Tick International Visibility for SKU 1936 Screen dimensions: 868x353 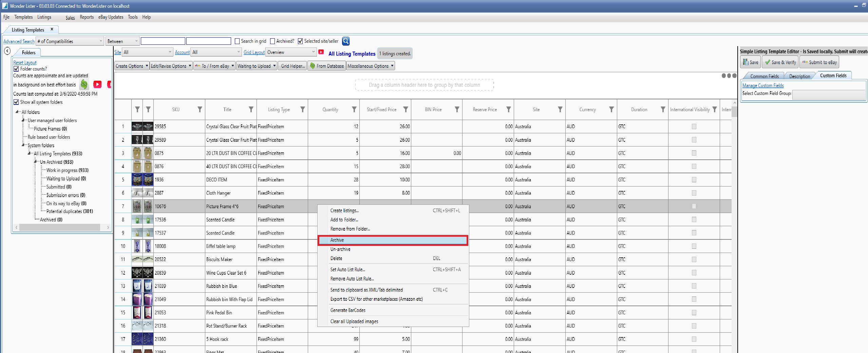pyautogui.click(x=694, y=179)
